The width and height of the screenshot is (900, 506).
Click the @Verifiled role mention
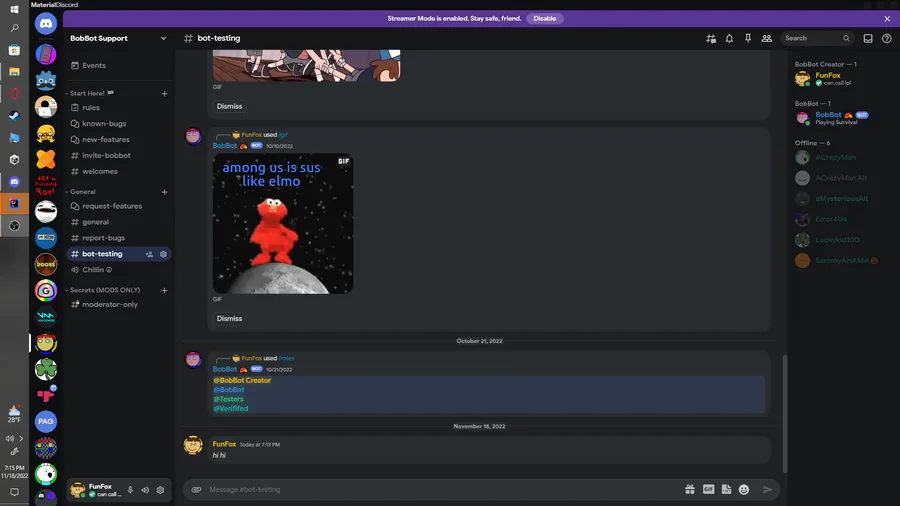231,408
